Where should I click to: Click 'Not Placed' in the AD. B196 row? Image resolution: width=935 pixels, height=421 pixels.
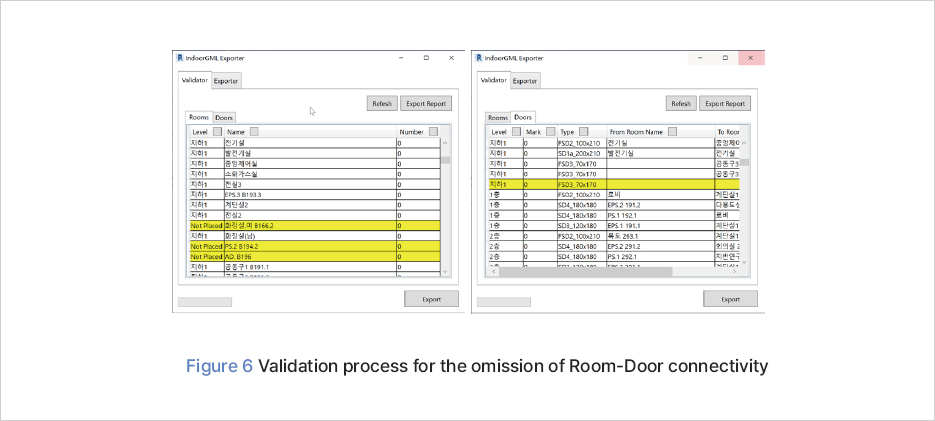tap(206, 257)
